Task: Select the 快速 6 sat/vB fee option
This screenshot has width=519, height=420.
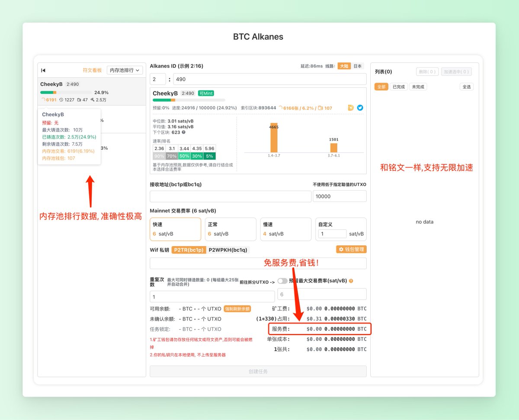Action: (175, 229)
